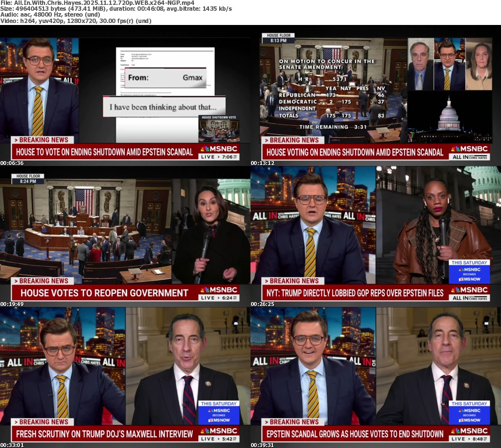Click the 'From: Gmax' email graphic
The image size is (501, 448).
coord(165,77)
